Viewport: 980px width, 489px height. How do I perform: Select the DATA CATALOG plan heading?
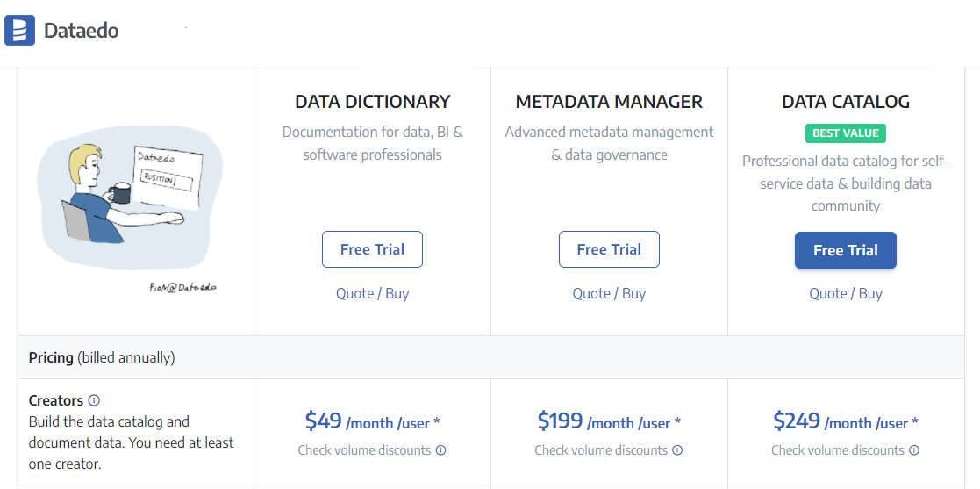pos(846,101)
